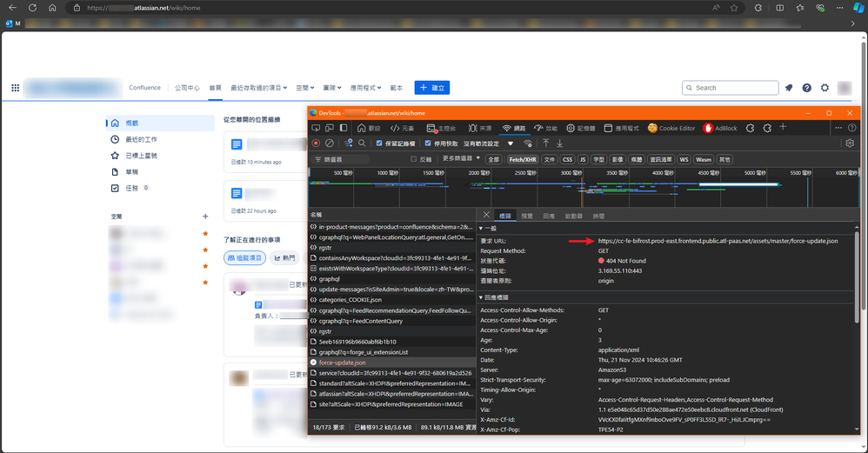Viewport: 868px width, 453px height.
Task: Toggle the network filter funnel icon
Action: click(348, 143)
